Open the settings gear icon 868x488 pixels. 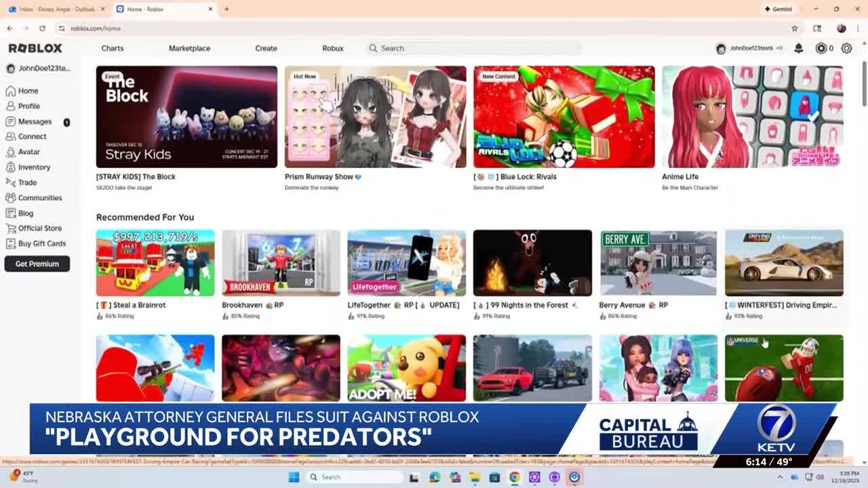(x=846, y=48)
